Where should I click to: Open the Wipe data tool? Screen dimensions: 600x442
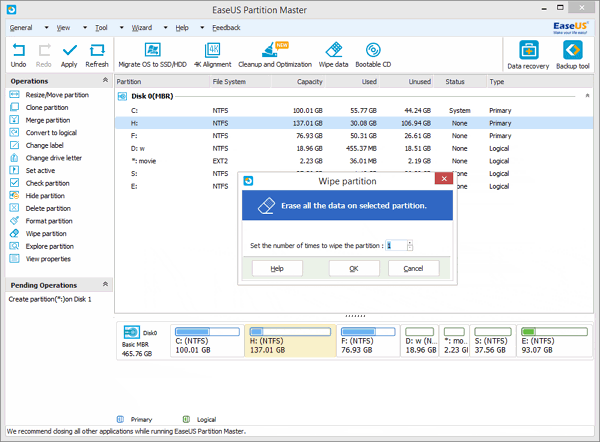333,55
